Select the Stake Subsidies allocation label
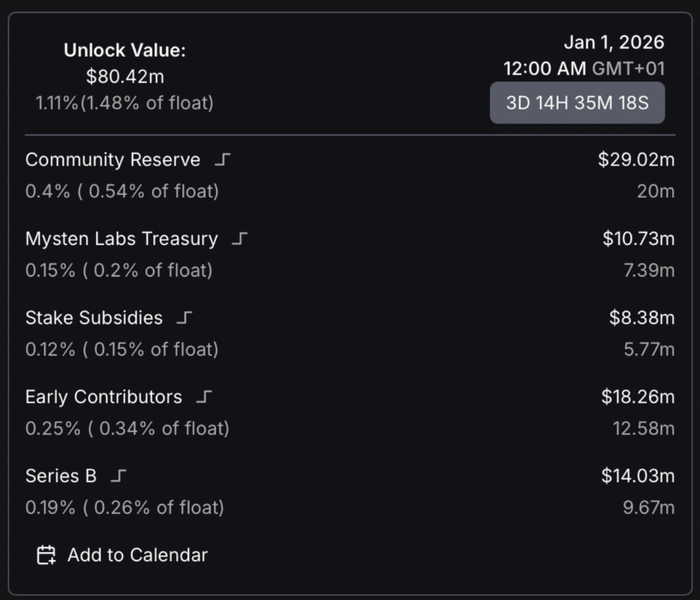 [94, 318]
